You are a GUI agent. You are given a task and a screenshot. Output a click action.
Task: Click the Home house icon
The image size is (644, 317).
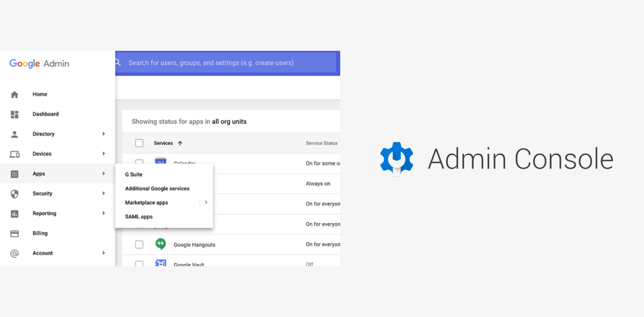pyautogui.click(x=14, y=94)
